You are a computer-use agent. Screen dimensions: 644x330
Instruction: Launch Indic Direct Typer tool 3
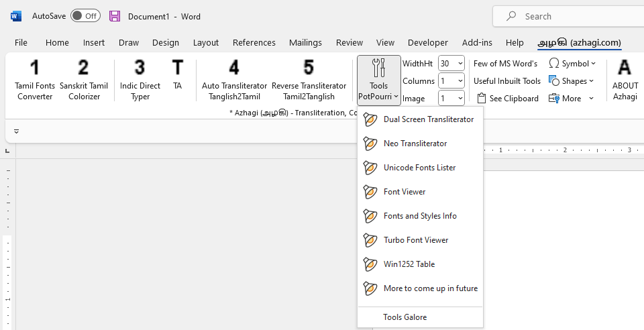(x=140, y=80)
